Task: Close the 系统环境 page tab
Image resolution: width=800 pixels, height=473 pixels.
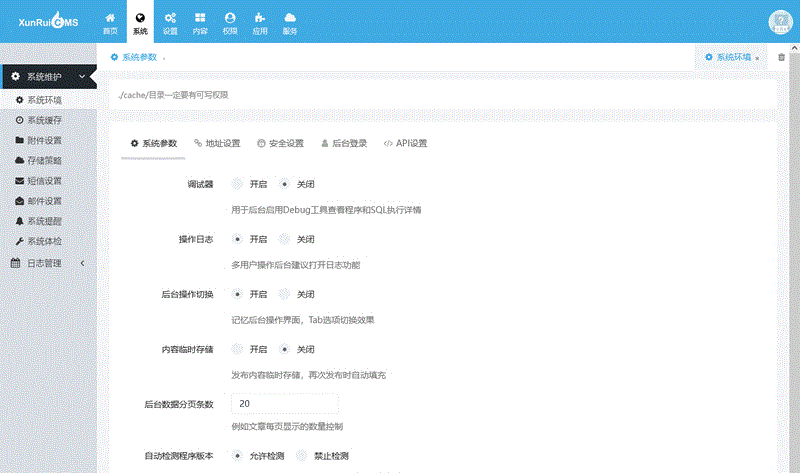Action: (757, 58)
